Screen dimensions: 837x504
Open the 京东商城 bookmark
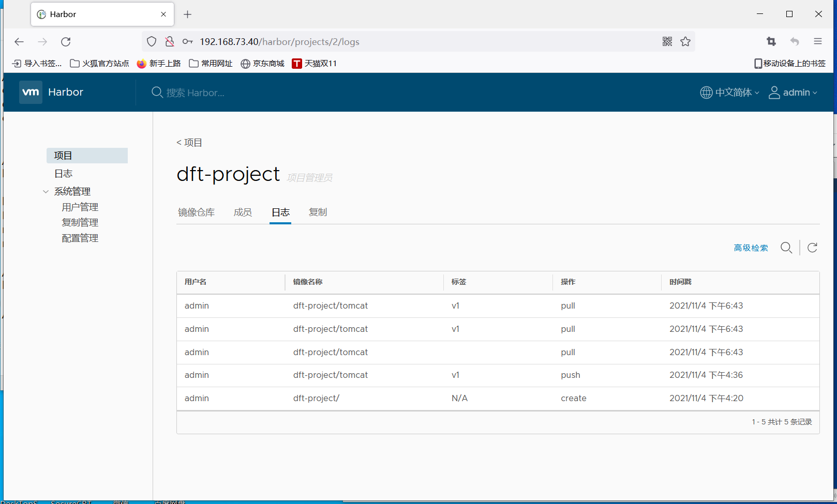click(x=262, y=64)
